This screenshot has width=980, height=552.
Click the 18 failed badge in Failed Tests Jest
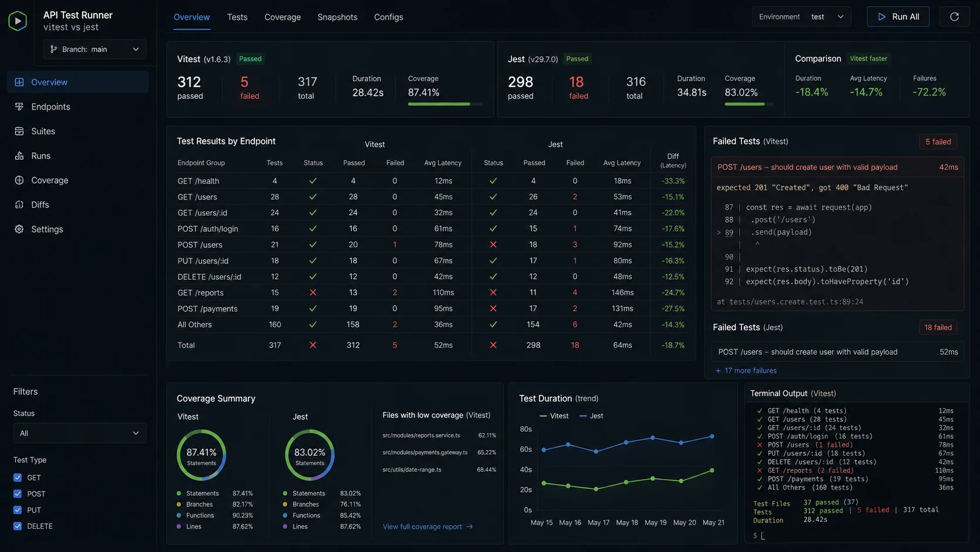[938, 327]
